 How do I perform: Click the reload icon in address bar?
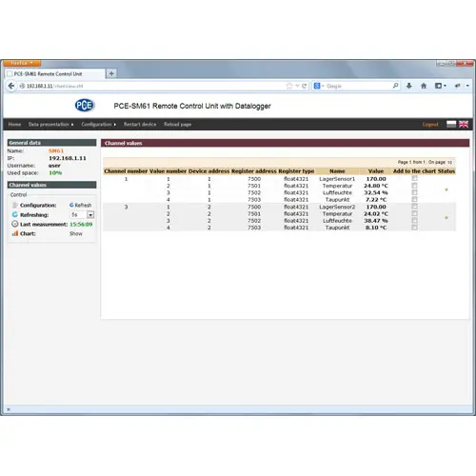305,86
